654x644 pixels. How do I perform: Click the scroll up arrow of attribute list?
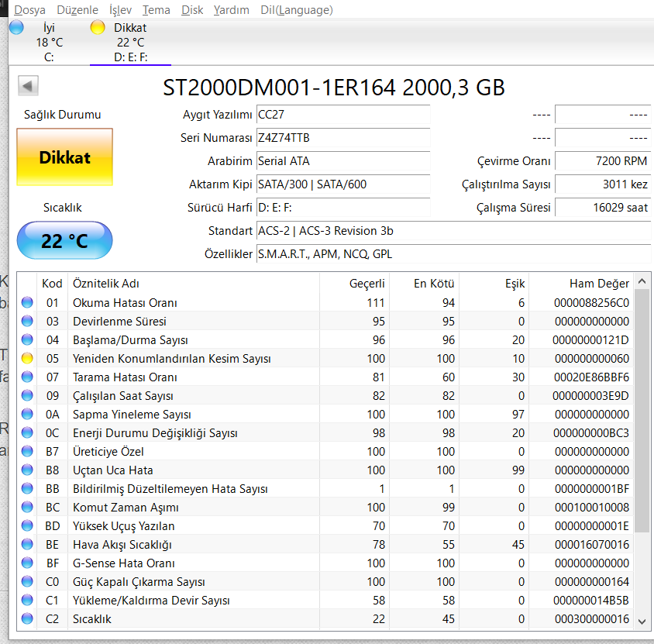tap(642, 283)
